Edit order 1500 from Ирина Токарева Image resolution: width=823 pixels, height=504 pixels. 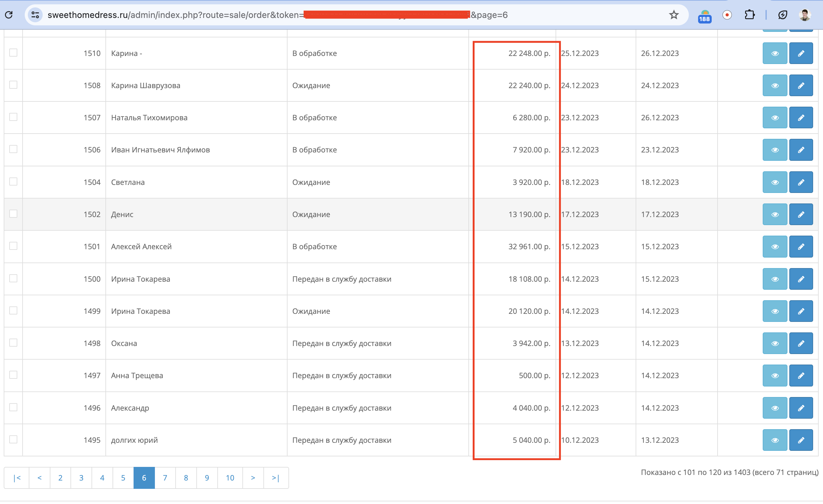coord(801,279)
